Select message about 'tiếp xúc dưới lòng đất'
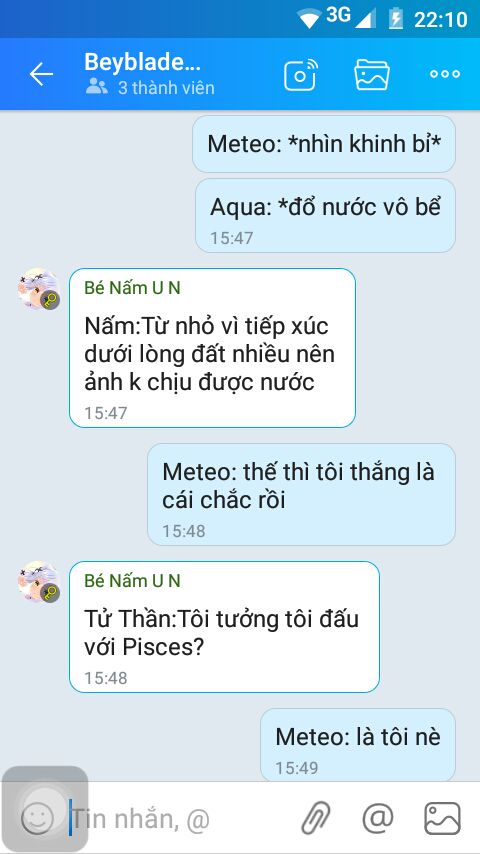This screenshot has width=480, height=854. coord(212,348)
